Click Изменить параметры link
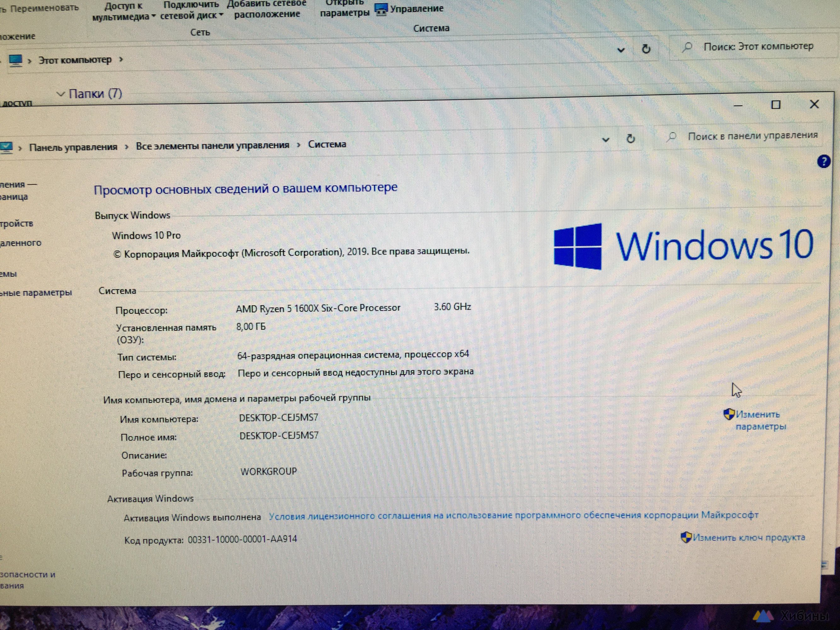840x630 pixels. (x=761, y=420)
